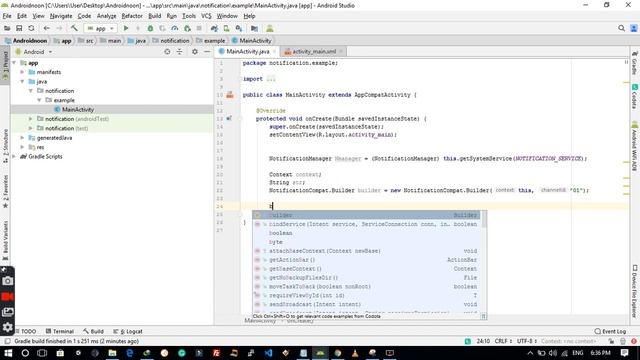Open the File menu

7,16
